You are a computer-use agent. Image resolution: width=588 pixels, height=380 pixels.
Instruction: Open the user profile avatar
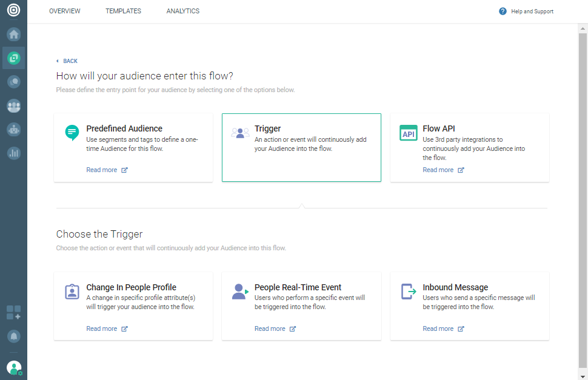13,367
